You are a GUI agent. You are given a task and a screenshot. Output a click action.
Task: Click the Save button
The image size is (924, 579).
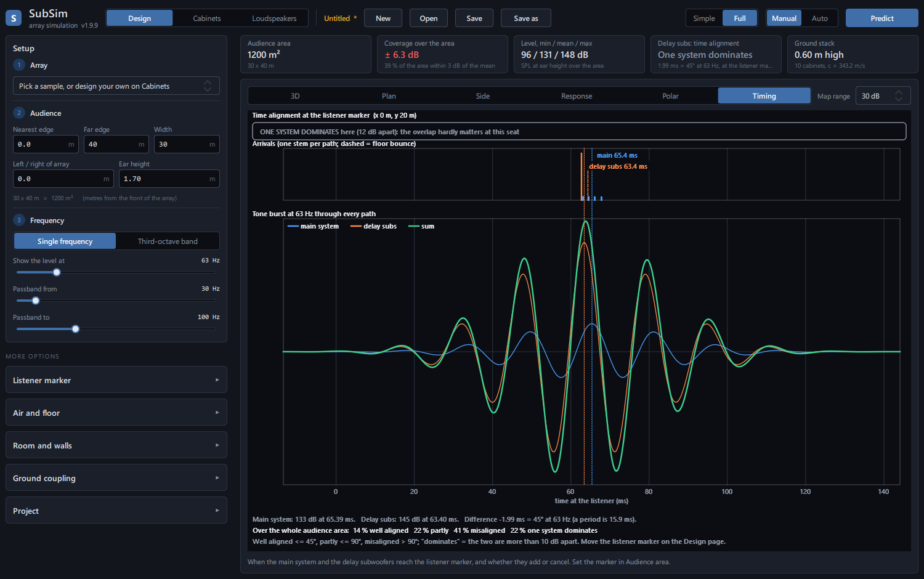coord(474,18)
